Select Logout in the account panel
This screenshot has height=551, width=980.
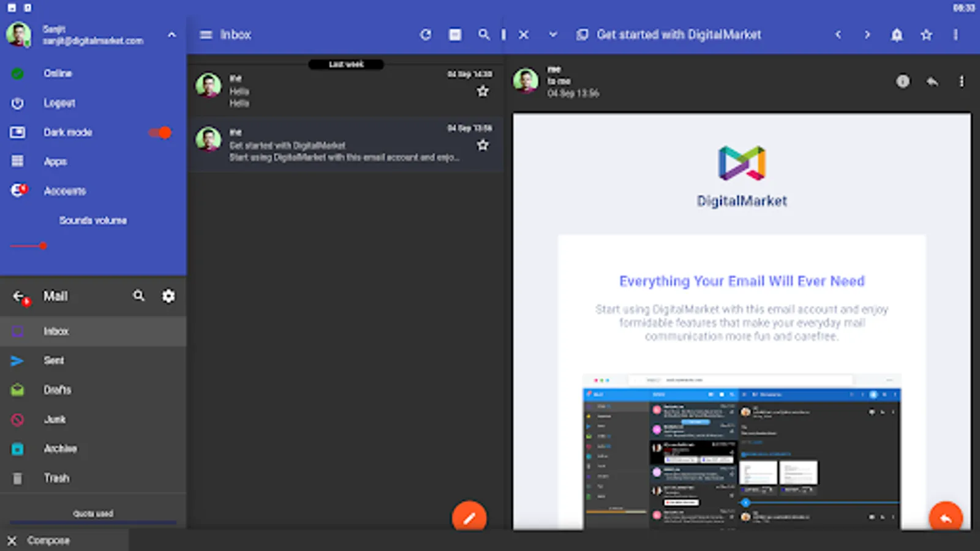pos(93,103)
